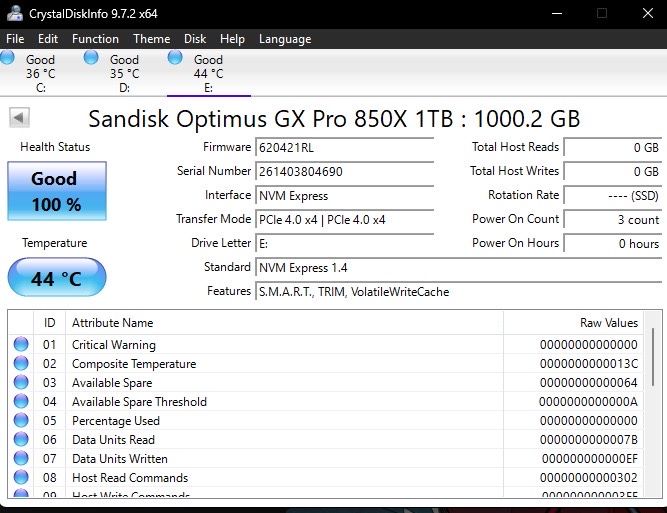Click the Total Host Writes value
Image resolution: width=667 pixels, height=513 pixels.
click(x=613, y=172)
